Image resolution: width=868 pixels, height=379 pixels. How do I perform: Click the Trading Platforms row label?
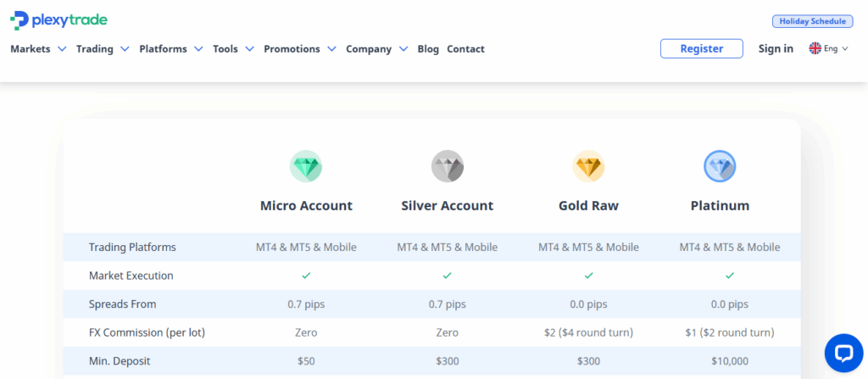tap(132, 247)
